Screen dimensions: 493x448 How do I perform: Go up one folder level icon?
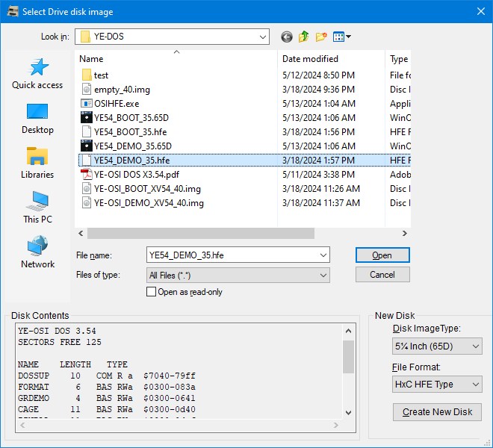point(304,37)
